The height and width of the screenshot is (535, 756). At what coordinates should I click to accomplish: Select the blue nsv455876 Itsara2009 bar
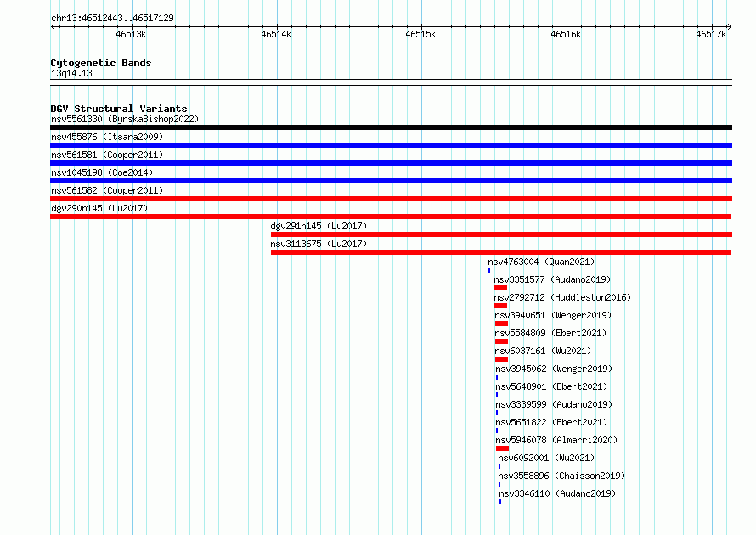pyautogui.click(x=391, y=145)
